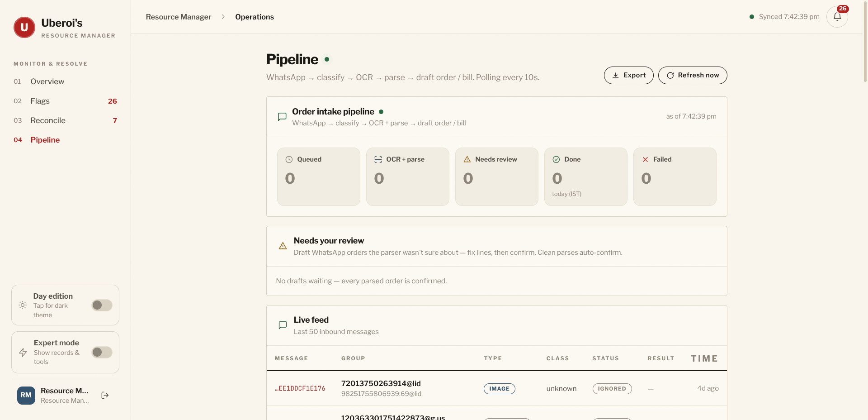Sort the live feed by TIME column header
The height and width of the screenshot is (420, 868).
[x=704, y=358]
